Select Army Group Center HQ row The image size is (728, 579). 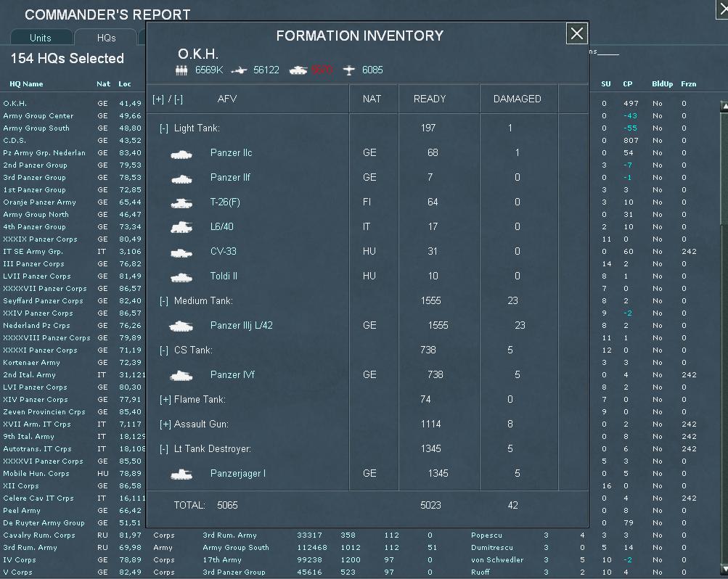(38, 116)
